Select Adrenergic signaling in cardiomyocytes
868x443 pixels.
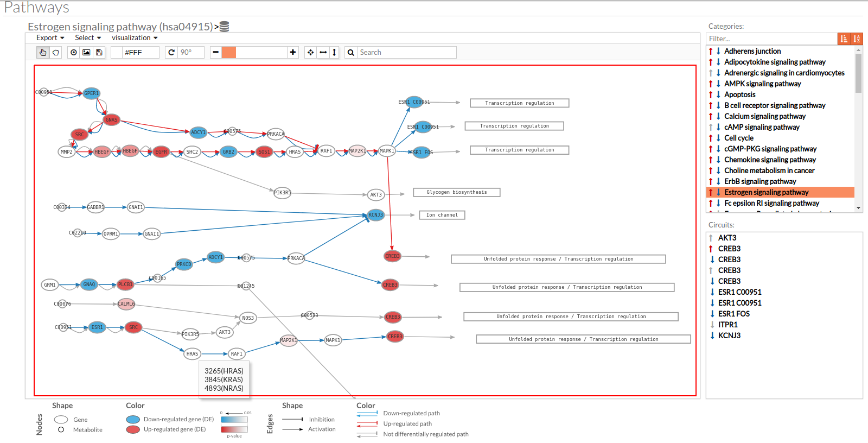click(784, 73)
